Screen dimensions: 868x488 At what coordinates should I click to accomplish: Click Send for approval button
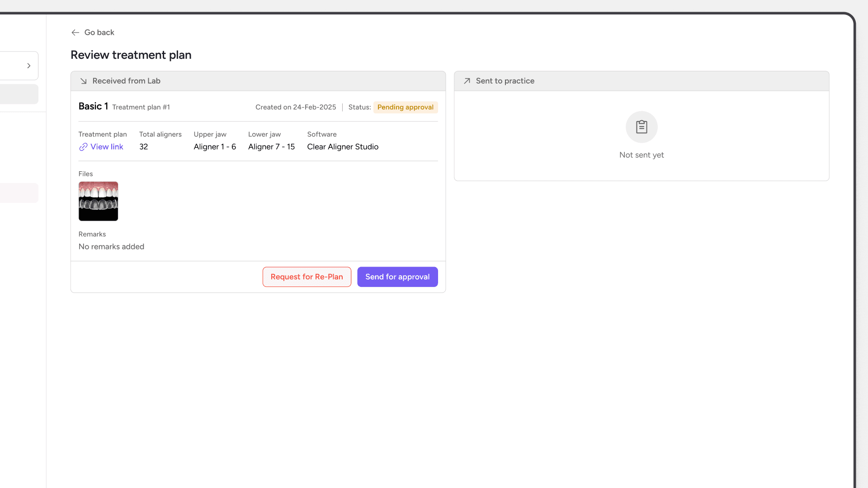pos(397,277)
